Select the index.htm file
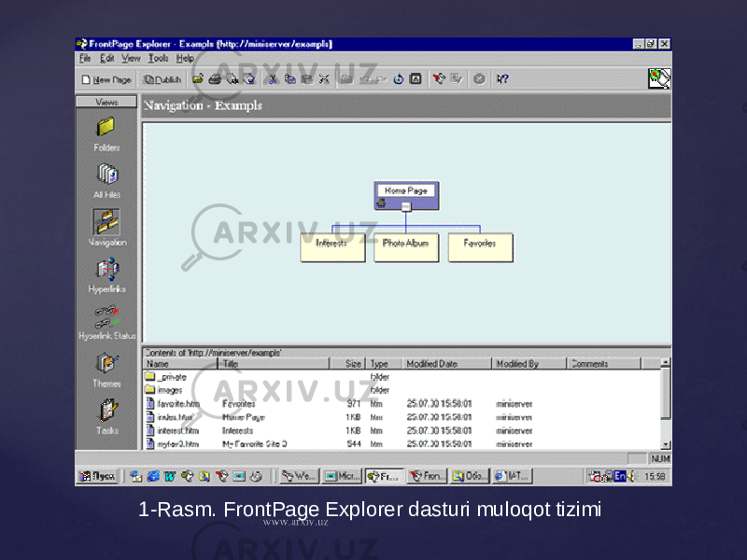Viewport: 747px width, 560px height. pyautogui.click(x=402, y=417)
